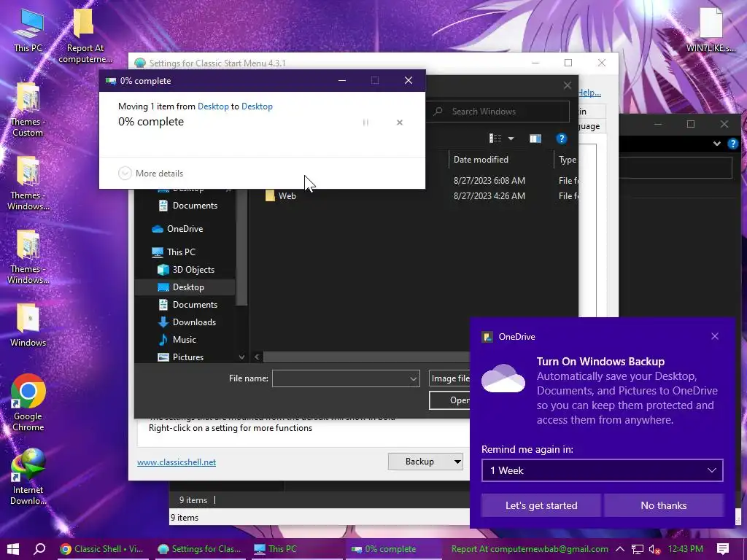Pause the move operation
The image size is (747, 560).
tap(365, 122)
